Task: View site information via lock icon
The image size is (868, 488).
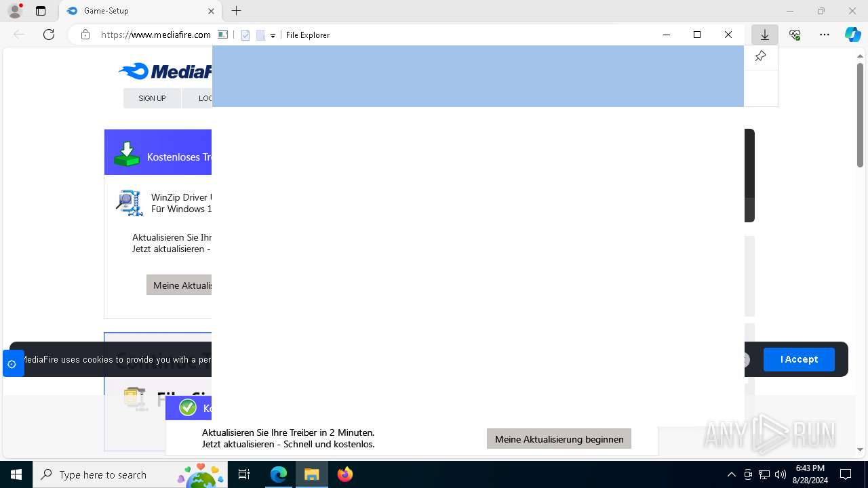Action: [85, 35]
